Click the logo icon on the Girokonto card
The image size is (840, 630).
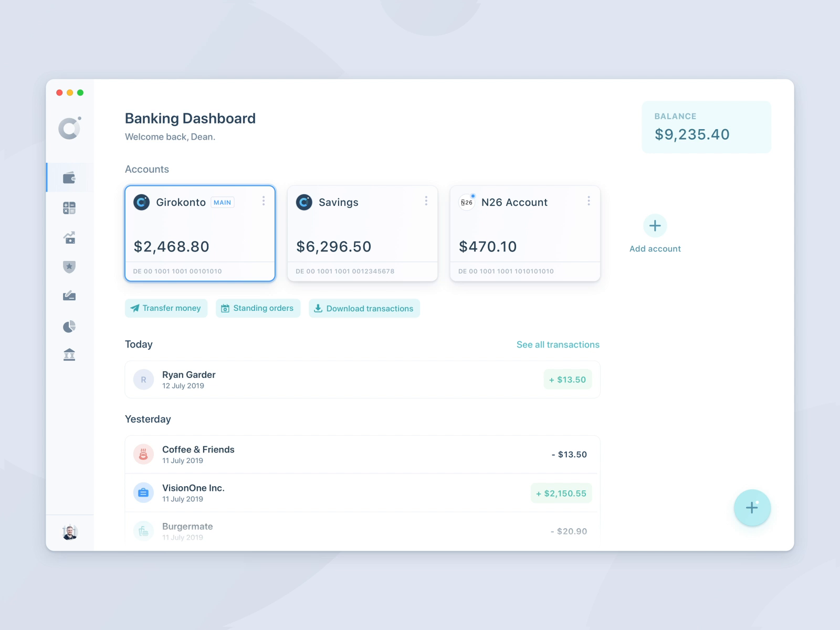pos(141,202)
